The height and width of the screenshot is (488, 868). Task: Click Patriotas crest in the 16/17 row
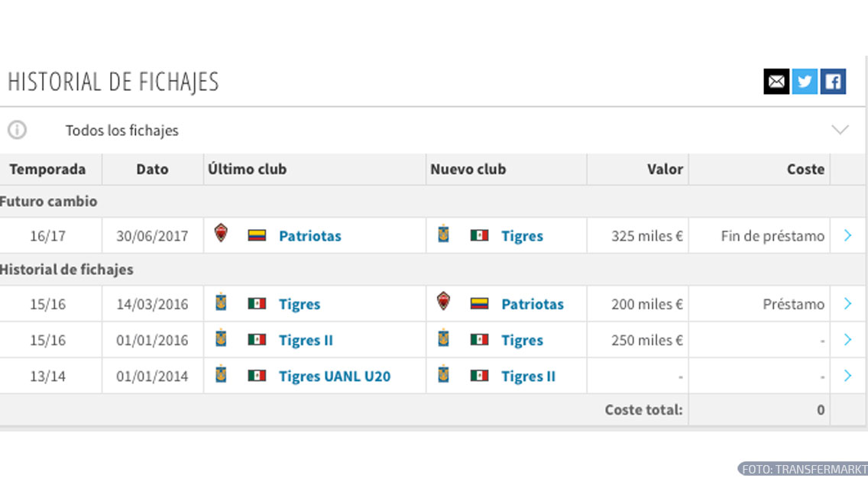tap(221, 234)
